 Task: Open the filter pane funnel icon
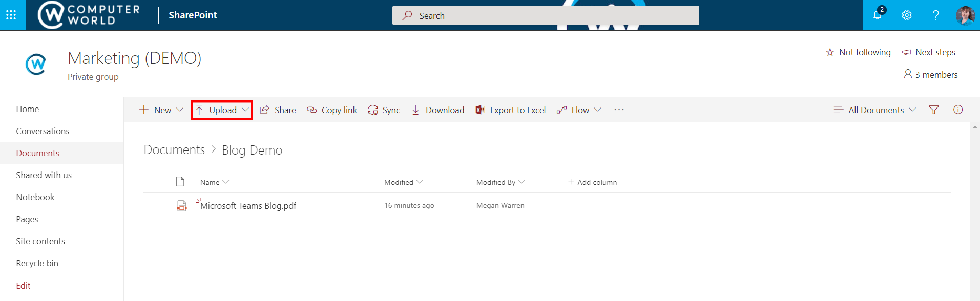[x=934, y=110]
